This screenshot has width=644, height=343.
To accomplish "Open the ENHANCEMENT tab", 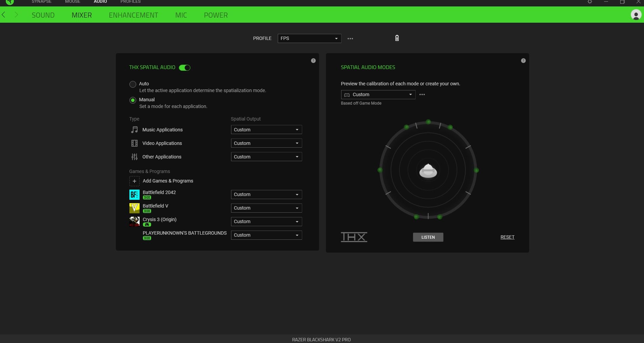I will pos(133,15).
